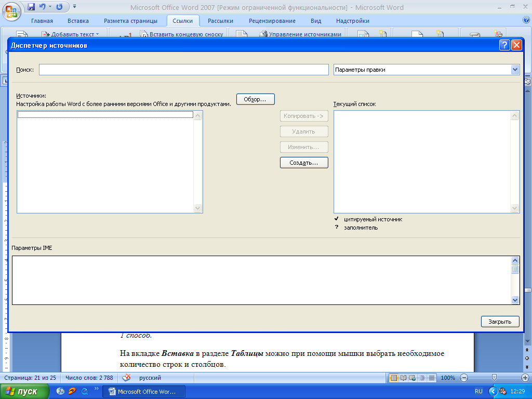The height and width of the screenshot is (399, 532).
Task: Click the select browse object button
Action: (x=527, y=358)
